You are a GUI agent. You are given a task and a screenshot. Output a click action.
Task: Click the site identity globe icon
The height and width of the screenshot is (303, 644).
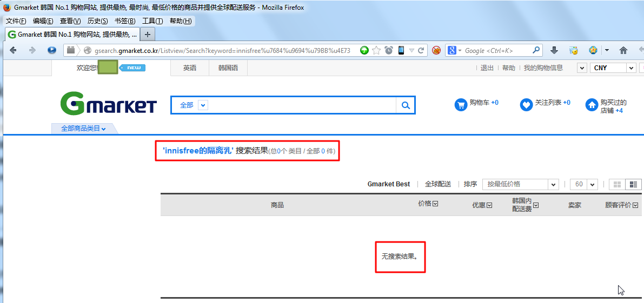(x=87, y=50)
